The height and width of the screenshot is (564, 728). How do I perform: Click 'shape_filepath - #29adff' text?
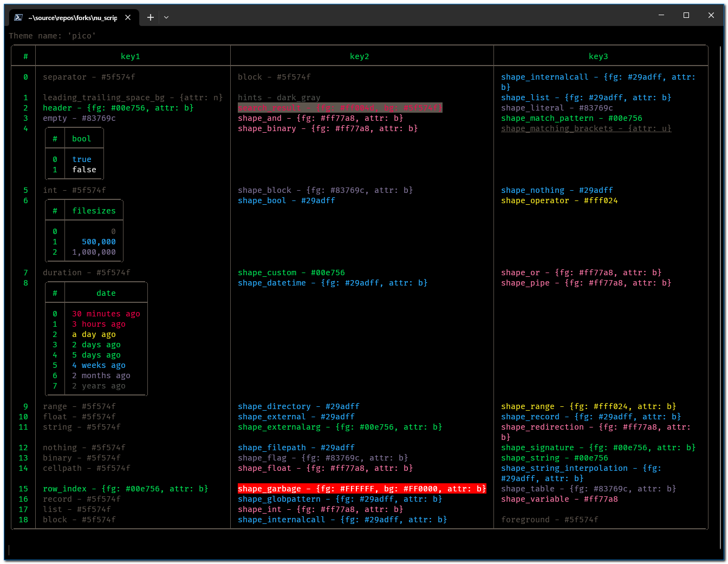click(x=296, y=448)
